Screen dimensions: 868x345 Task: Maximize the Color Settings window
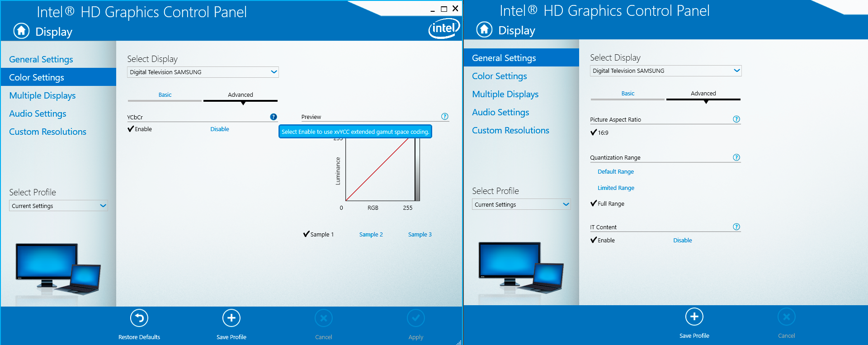[x=444, y=9]
